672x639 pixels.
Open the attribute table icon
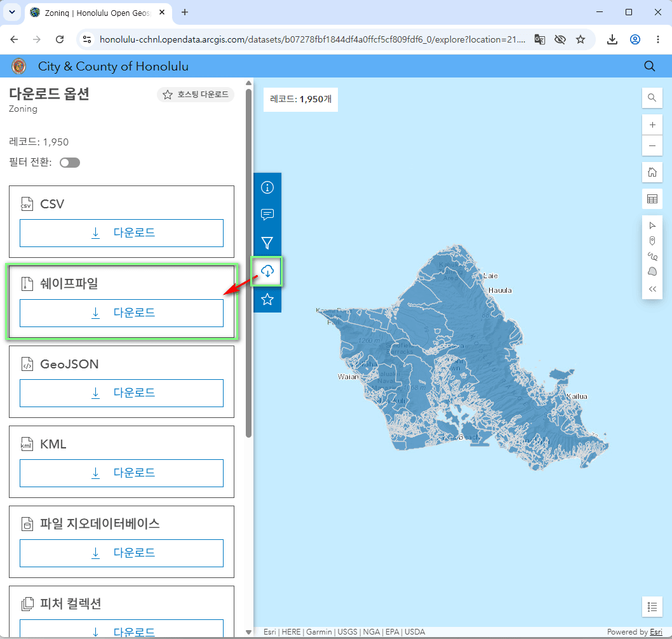[652, 199]
